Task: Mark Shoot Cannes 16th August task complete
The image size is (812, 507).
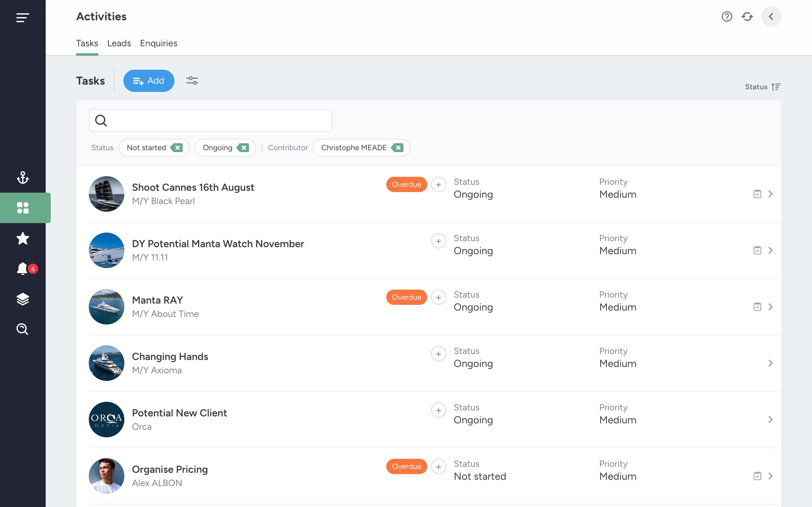Action: (757, 194)
